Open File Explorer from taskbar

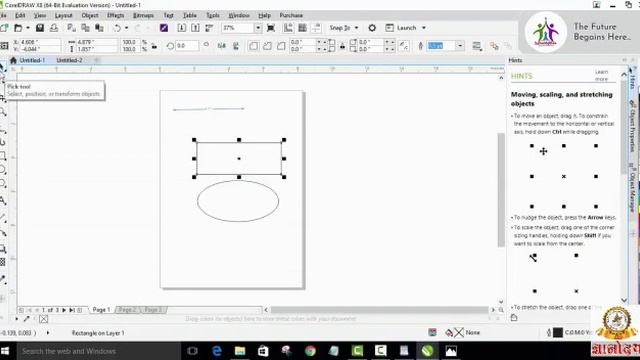(x=240, y=351)
